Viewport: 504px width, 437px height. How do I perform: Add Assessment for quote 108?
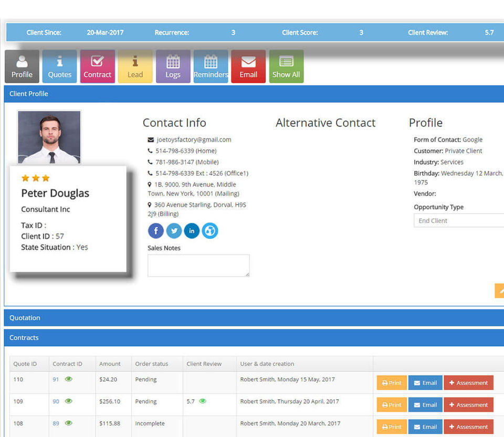pos(469,427)
